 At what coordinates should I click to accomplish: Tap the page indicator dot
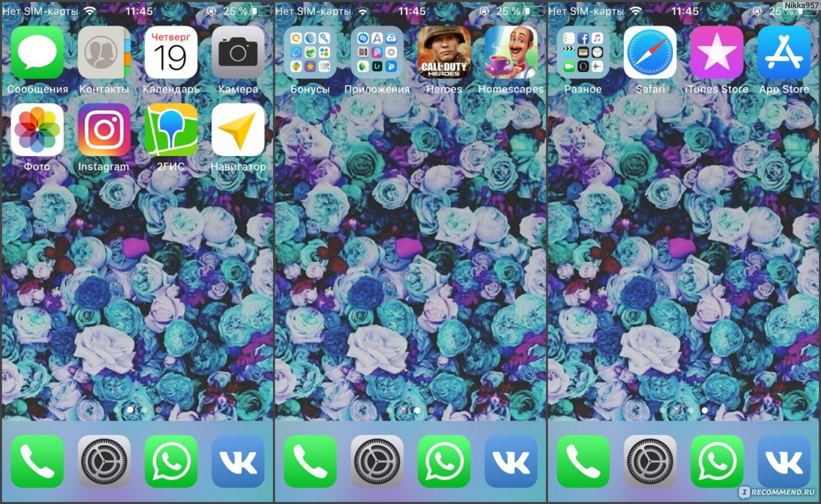(137, 409)
